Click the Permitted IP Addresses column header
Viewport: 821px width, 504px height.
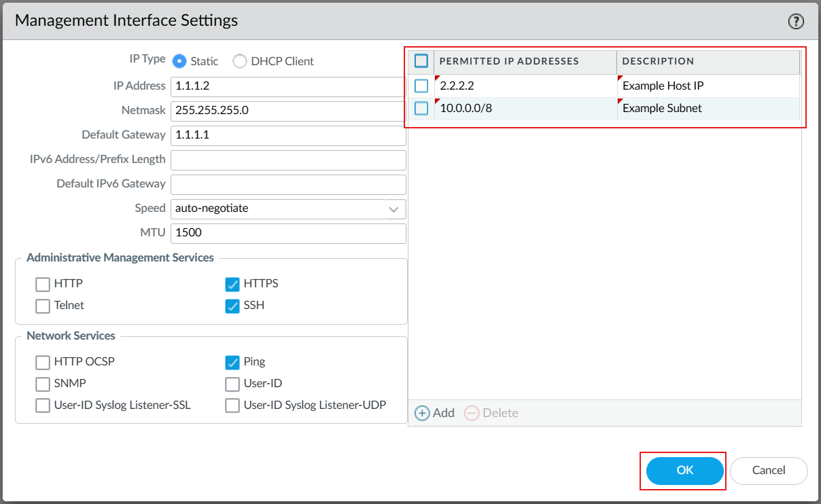pos(509,61)
